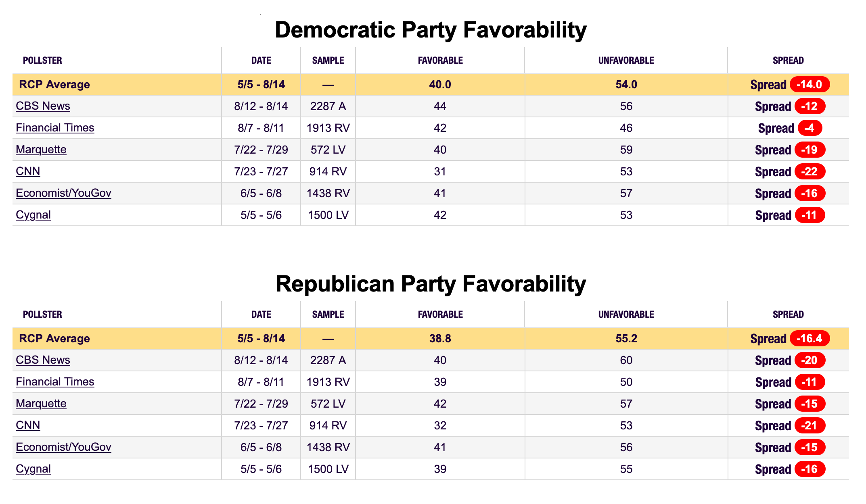866x504 pixels.
Task: Click the Republican Party Favorability heading
Action: click(x=431, y=284)
